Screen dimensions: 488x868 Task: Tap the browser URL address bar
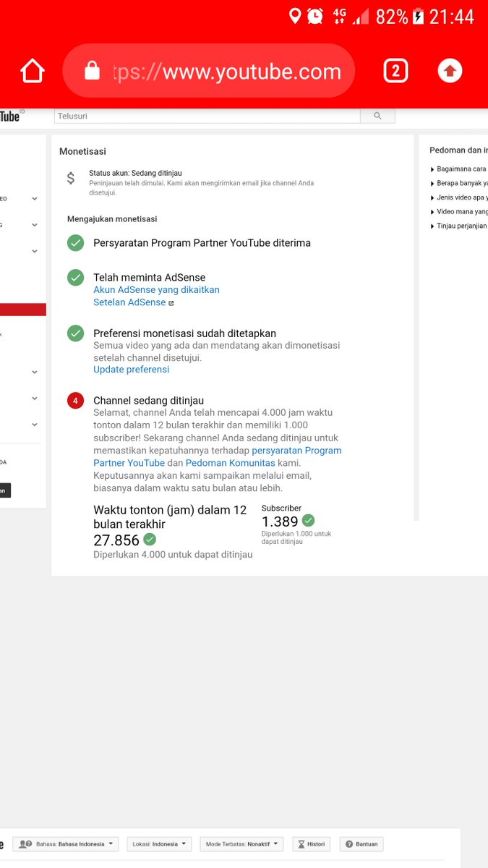click(x=209, y=71)
